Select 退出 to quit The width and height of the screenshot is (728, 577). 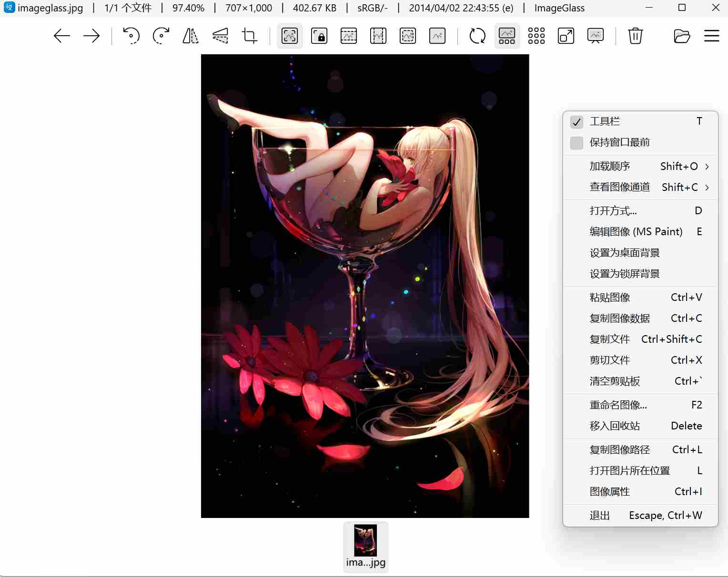click(x=640, y=516)
